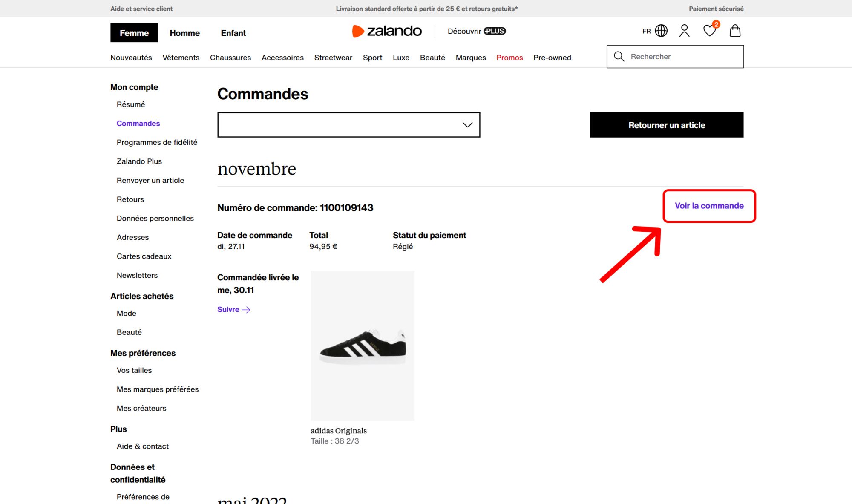Open Cartes cadeaux link
The height and width of the screenshot is (504, 852).
(144, 256)
